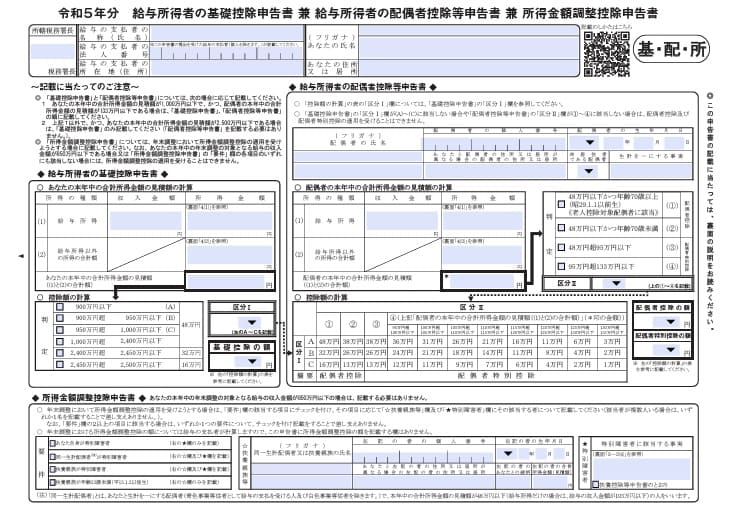Screen dimensions: 734x514
Task: Click the 所轄税務署長 input field
Action: 53,51
